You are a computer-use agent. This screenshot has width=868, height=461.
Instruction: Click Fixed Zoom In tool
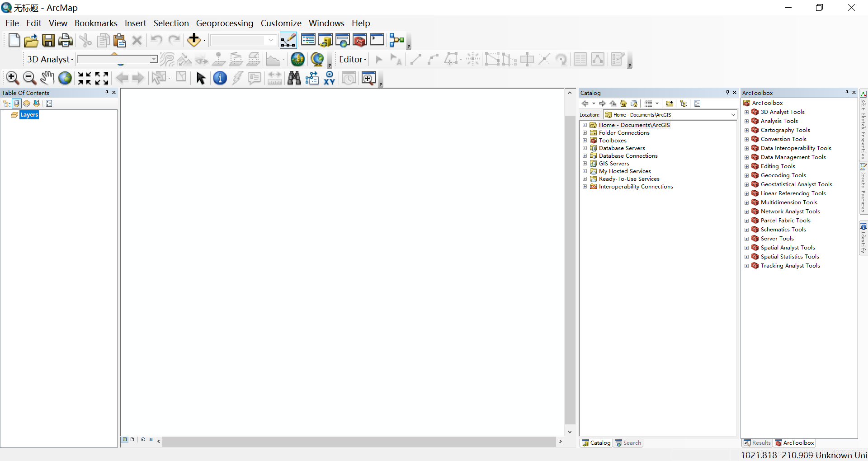(85, 78)
